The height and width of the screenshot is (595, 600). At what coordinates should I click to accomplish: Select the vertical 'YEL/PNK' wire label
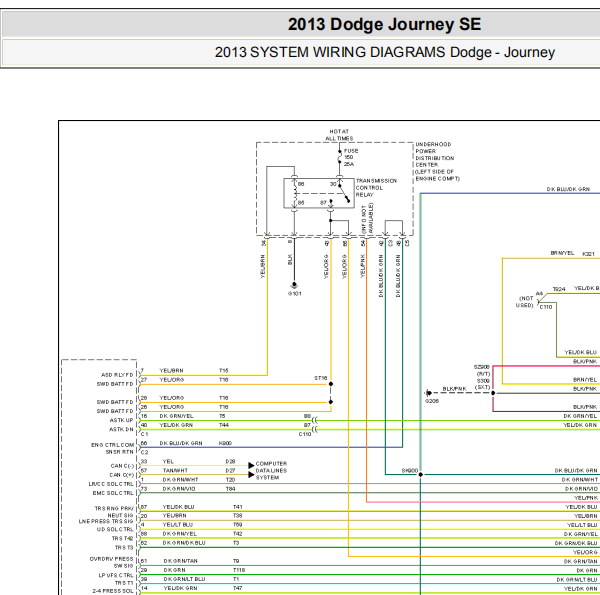point(362,266)
